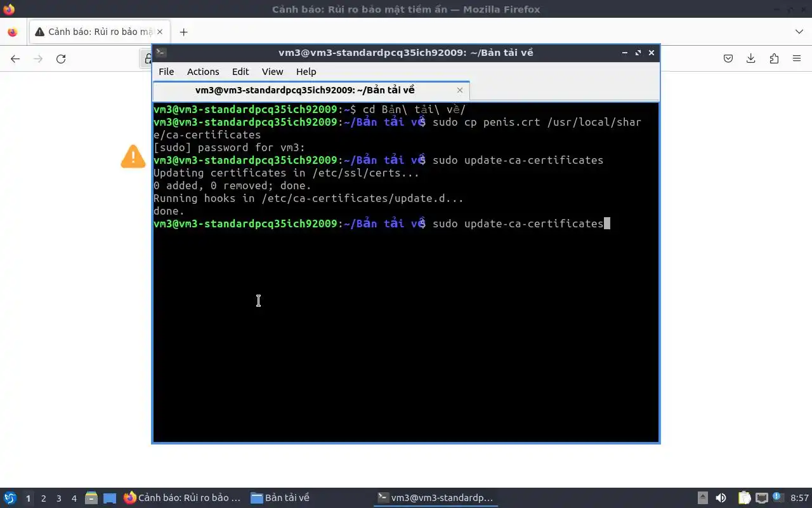Open the Firefox downloads panel
Screen dimensions: 812x508
(x=751, y=58)
